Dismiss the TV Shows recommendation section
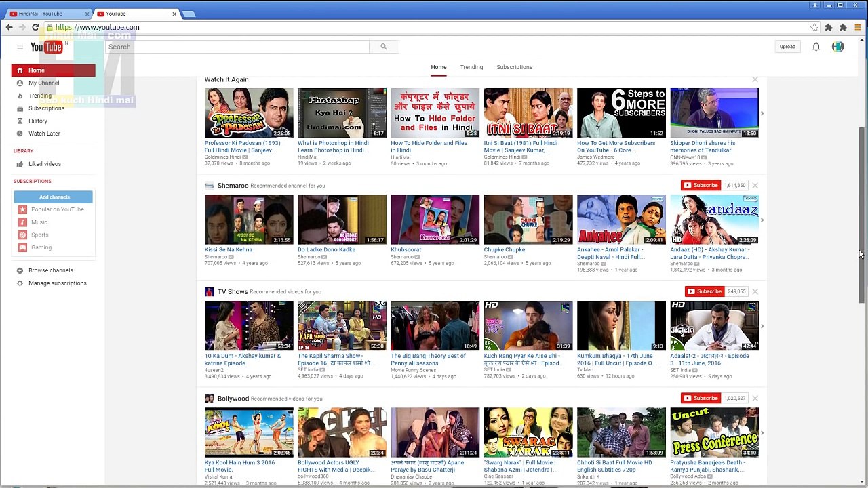This screenshot has height=488, width=868. point(755,291)
